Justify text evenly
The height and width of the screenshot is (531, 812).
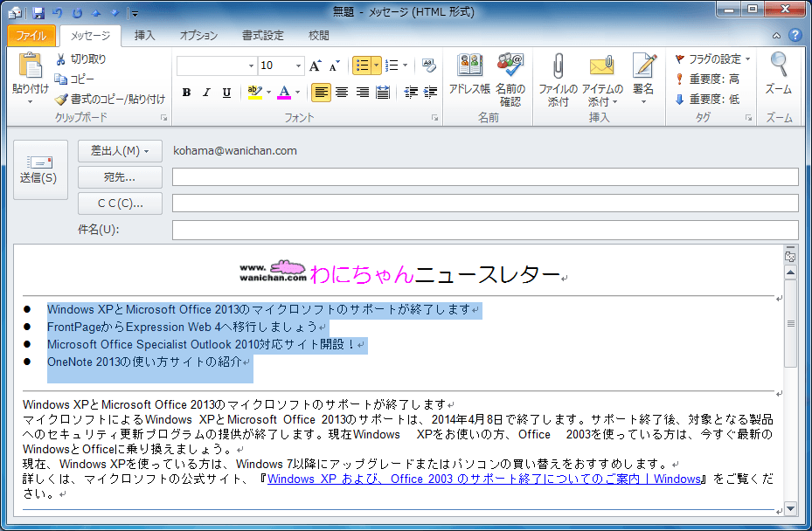pyautogui.click(x=383, y=93)
